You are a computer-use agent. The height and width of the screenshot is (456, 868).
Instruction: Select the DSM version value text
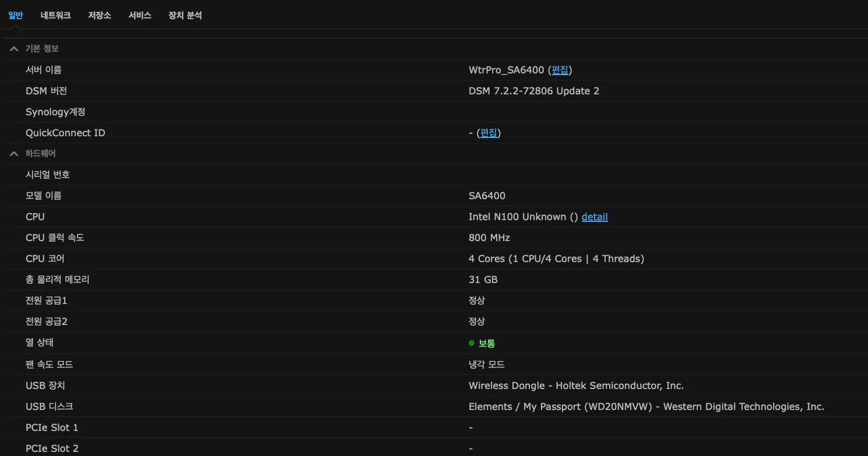[533, 91]
